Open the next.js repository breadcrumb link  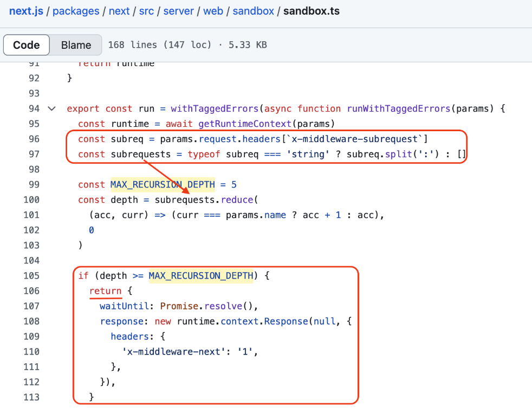point(26,11)
